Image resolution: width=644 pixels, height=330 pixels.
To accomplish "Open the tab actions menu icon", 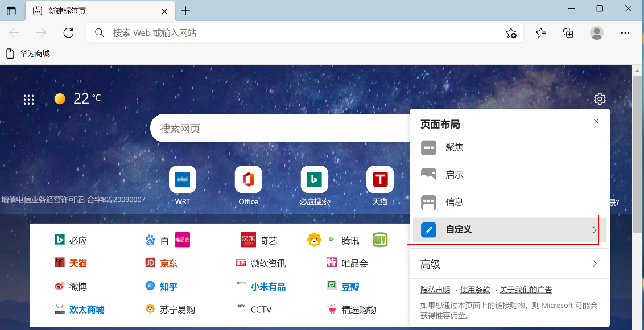I will [x=11, y=11].
